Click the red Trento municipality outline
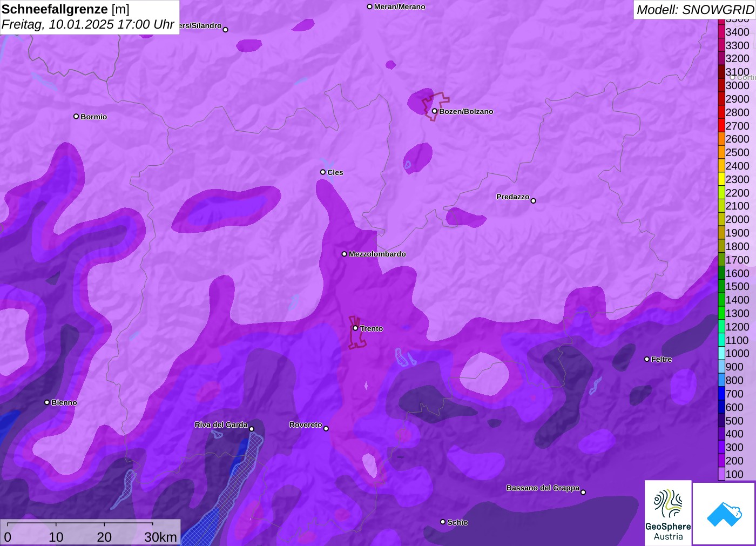 coord(357,333)
